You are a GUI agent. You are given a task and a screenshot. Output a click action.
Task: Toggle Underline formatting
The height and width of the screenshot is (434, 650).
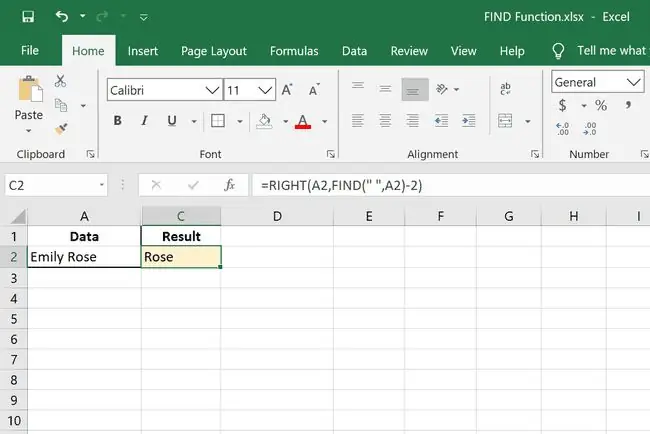click(172, 121)
